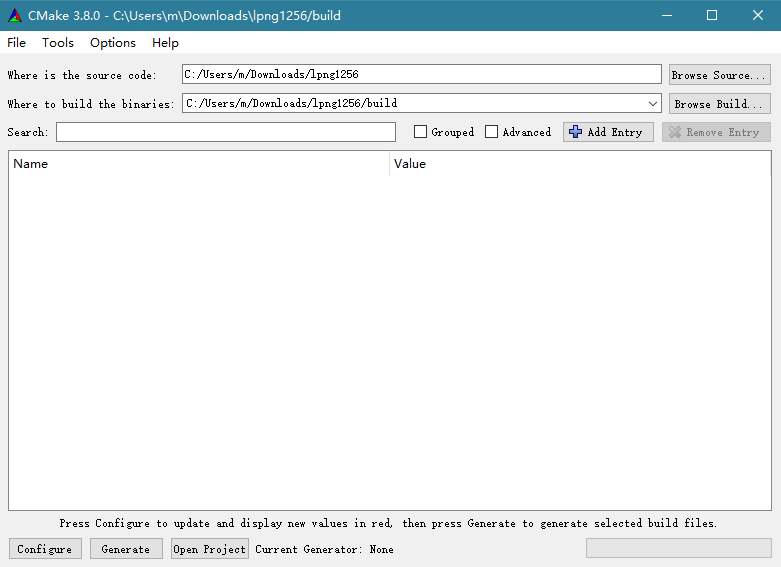
Task: Focus the Search input field
Action: [x=226, y=132]
